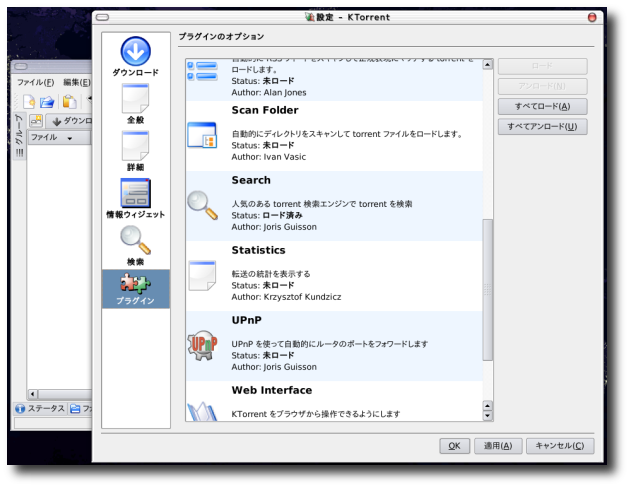Viewport: 630px width, 488px height.
Task: Click the 適用(A) button
Action: tap(498, 446)
